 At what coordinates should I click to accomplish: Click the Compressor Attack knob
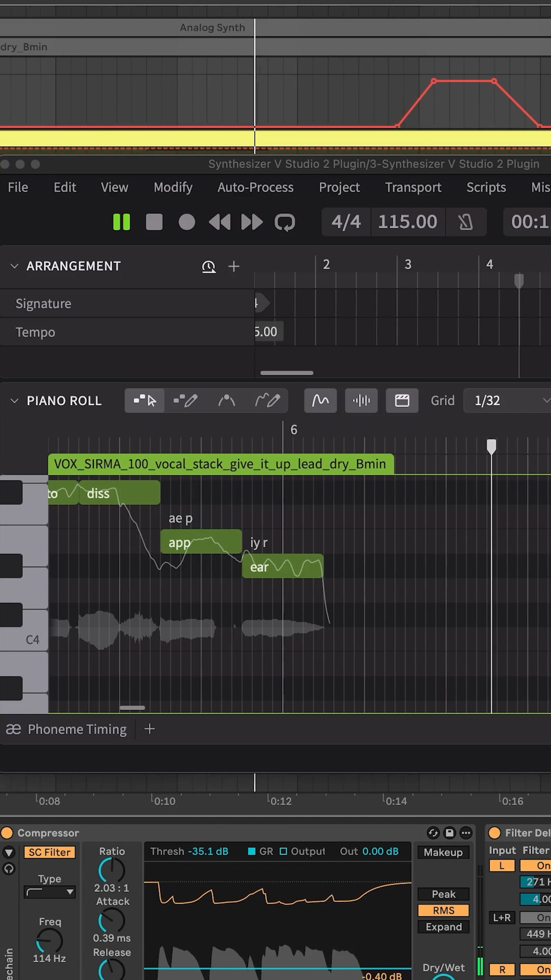coord(112,921)
